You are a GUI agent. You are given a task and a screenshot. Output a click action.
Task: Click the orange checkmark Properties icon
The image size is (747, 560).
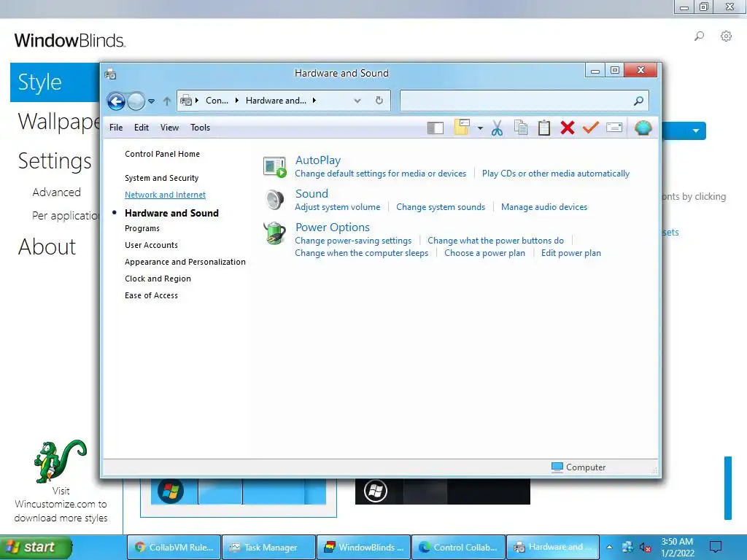(591, 127)
